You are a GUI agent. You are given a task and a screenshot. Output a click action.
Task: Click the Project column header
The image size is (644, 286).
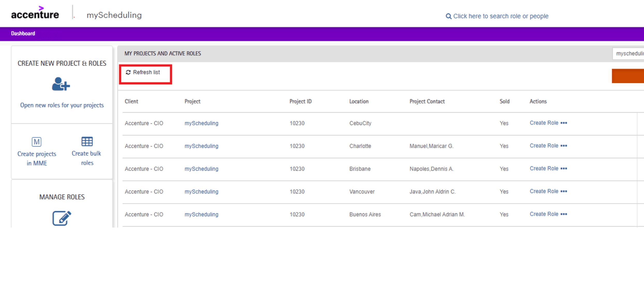point(192,101)
